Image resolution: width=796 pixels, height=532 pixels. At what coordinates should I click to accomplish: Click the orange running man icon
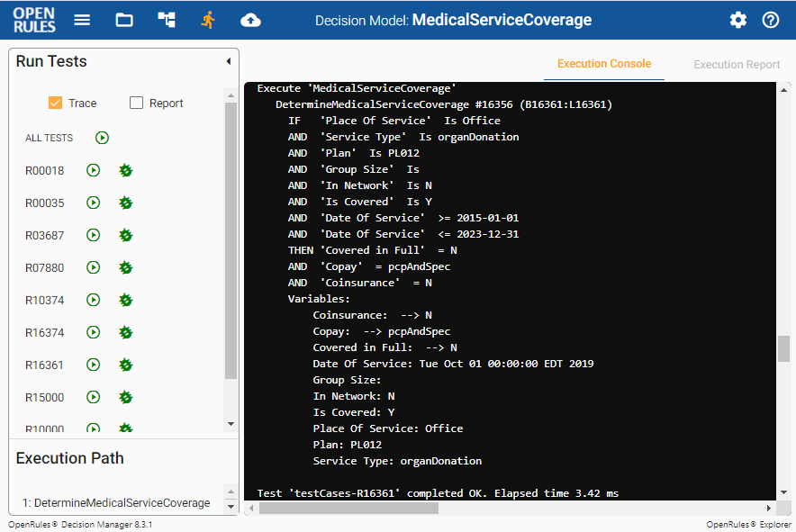(208, 20)
